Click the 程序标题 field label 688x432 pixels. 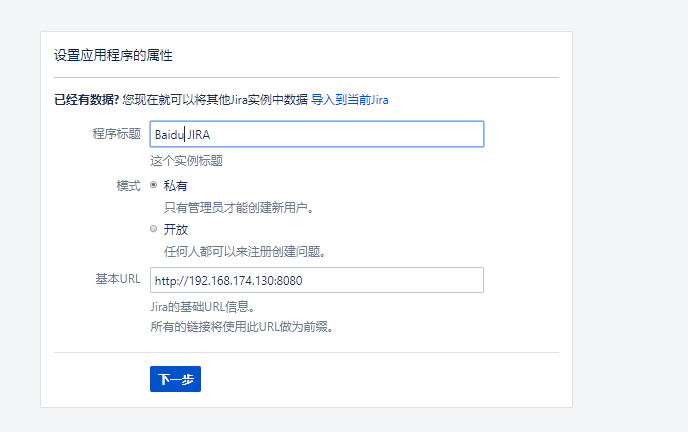pos(117,134)
